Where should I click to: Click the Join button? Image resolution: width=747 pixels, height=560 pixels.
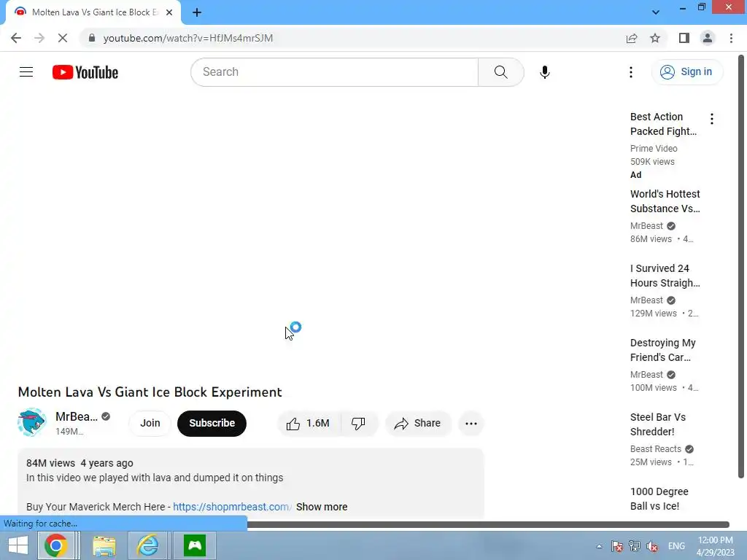[150, 423]
